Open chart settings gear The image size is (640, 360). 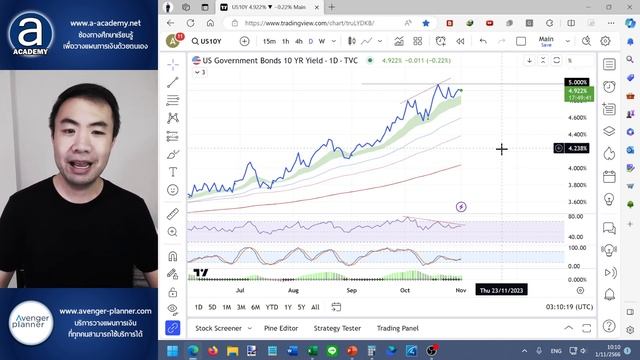(x=605, y=41)
